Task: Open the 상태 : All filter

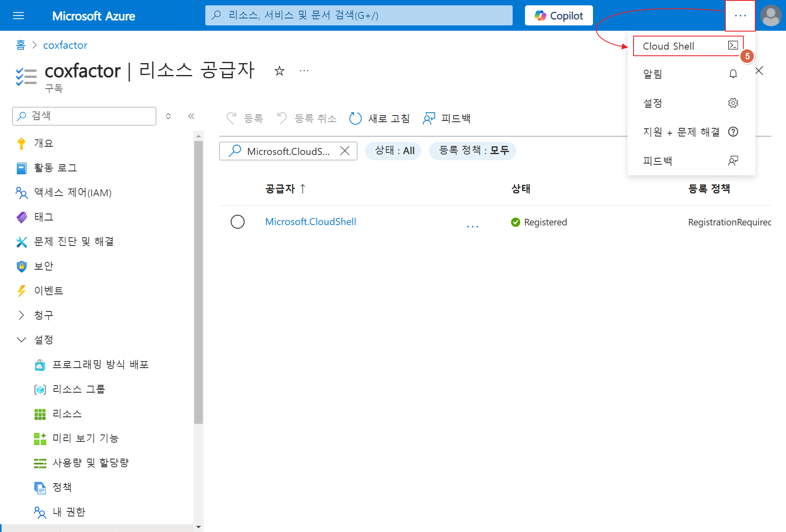Action: point(393,151)
